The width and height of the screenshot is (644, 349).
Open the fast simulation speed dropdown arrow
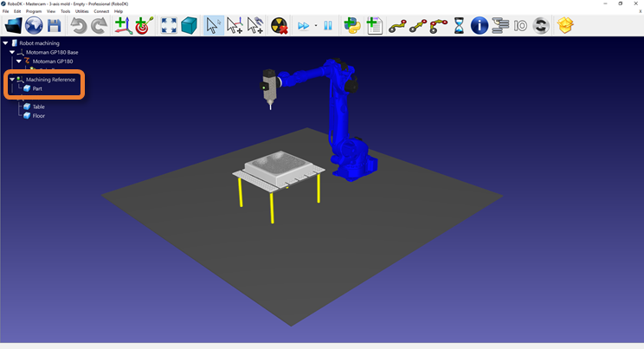[x=316, y=26]
